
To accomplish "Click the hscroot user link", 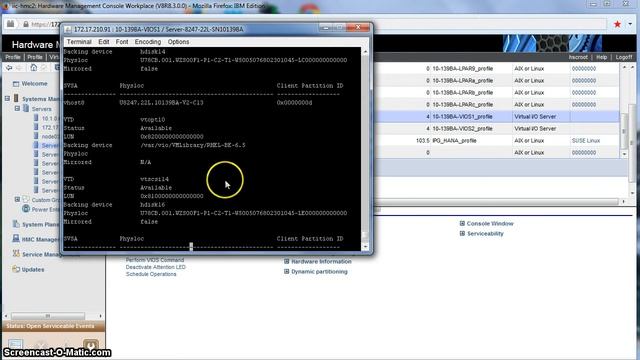I will [578, 57].
